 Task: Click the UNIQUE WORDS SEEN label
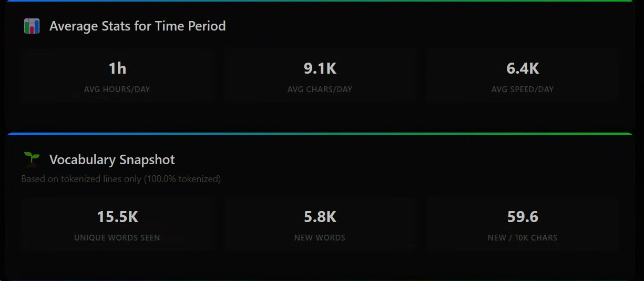coord(117,238)
